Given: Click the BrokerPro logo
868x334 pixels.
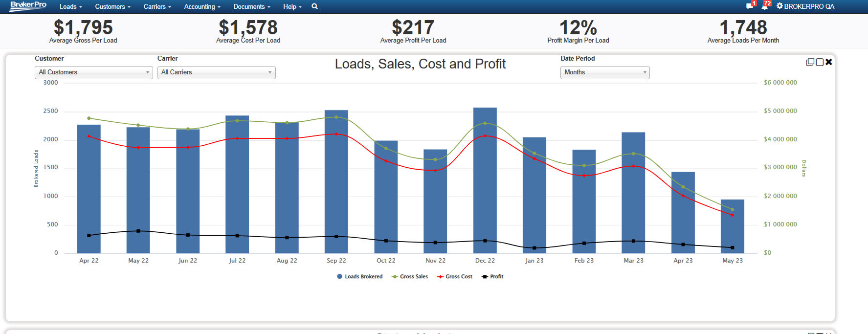Looking at the screenshot, I should click(x=28, y=6).
